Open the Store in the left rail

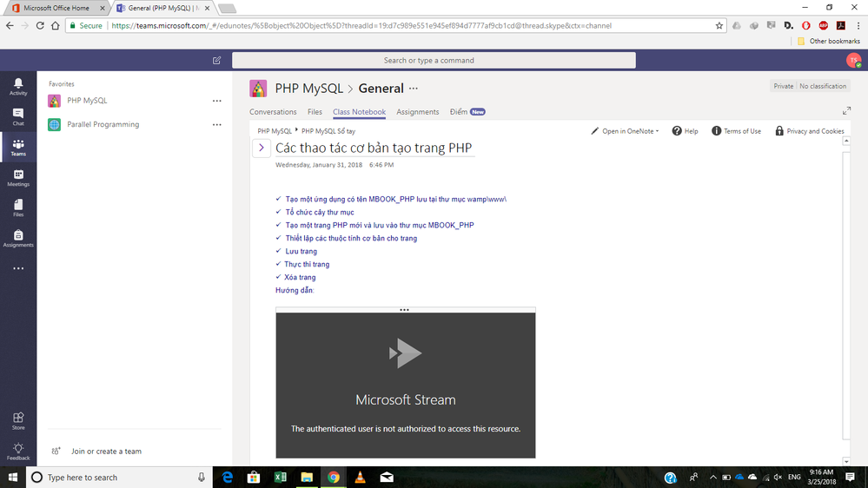[x=18, y=420]
